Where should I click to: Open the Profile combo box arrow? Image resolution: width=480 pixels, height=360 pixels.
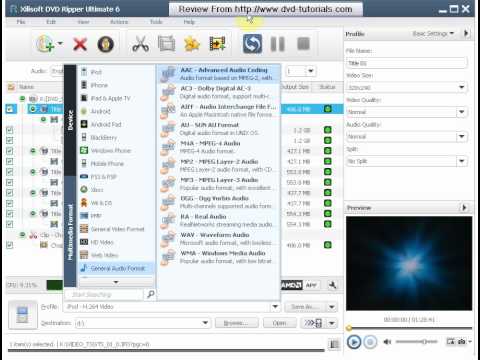[275, 306]
